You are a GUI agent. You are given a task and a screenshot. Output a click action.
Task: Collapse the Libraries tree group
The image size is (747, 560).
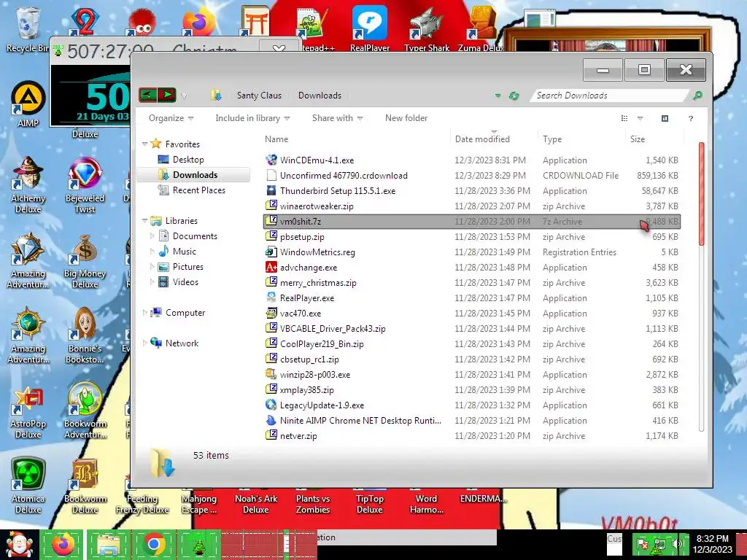pyautogui.click(x=145, y=220)
